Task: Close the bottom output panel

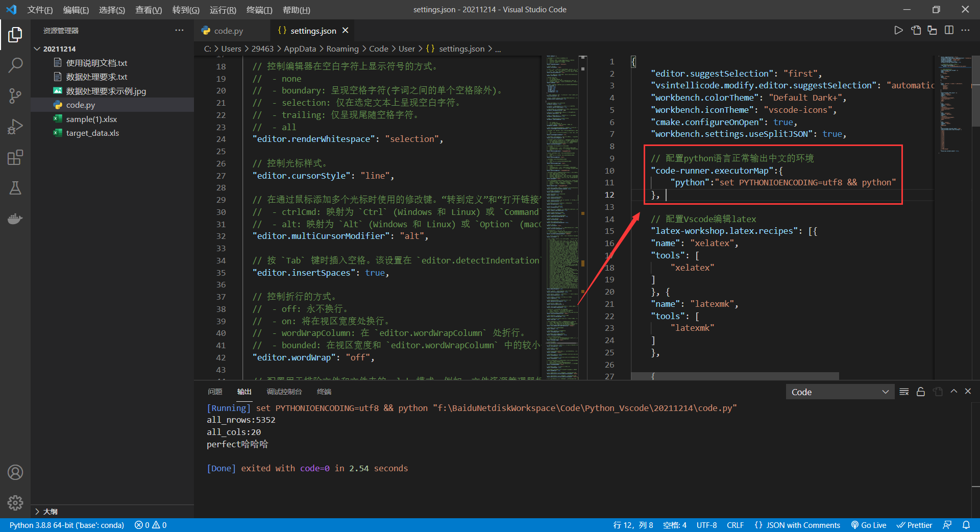Action: coord(968,392)
